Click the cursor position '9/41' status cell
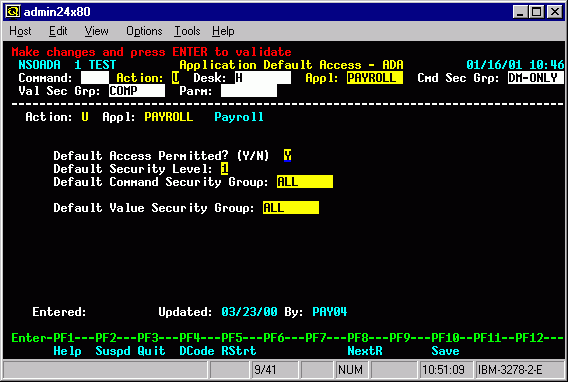568x382 pixels. tap(275, 370)
